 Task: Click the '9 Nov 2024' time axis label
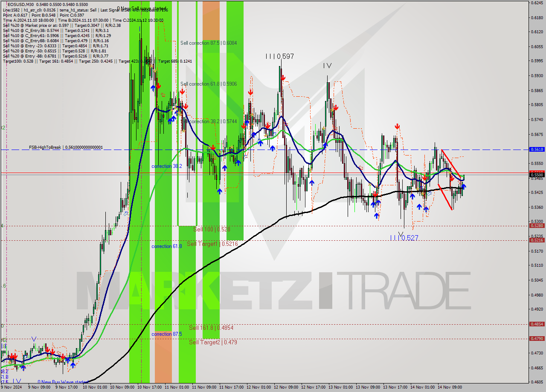pyautogui.click(x=11, y=388)
